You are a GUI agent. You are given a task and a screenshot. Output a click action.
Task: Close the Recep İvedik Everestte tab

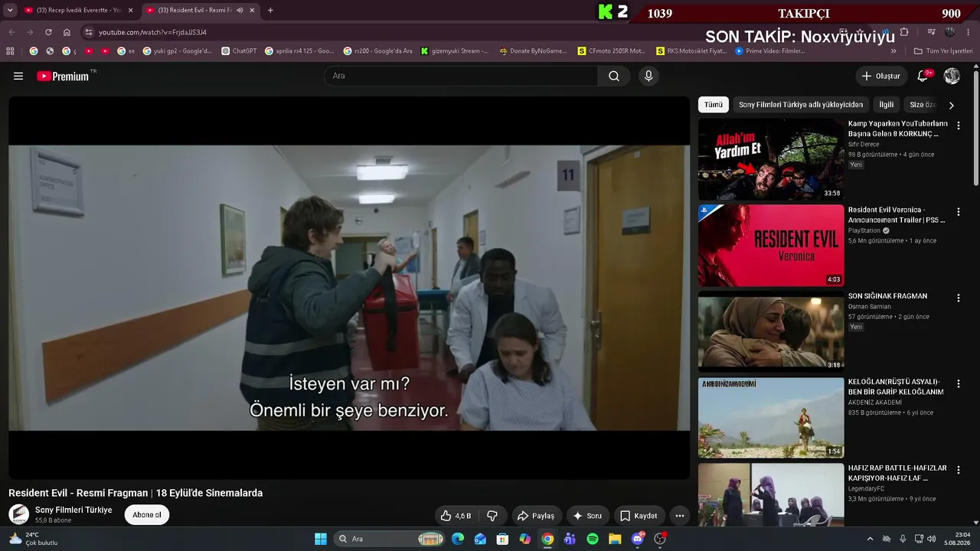pos(130,10)
